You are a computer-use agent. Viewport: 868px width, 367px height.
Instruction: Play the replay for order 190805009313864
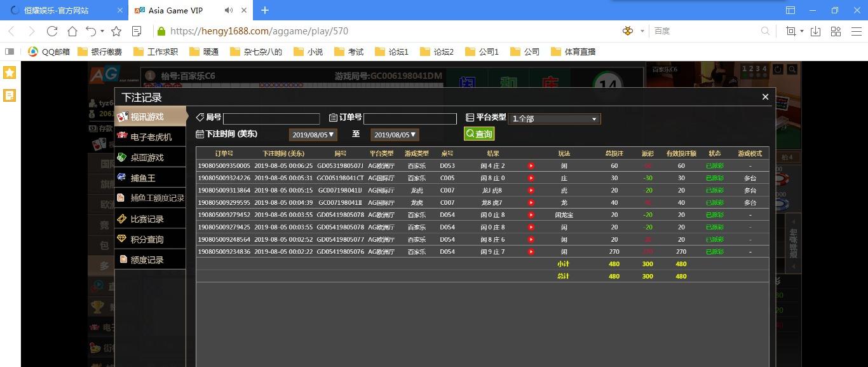[x=531, y=190]
